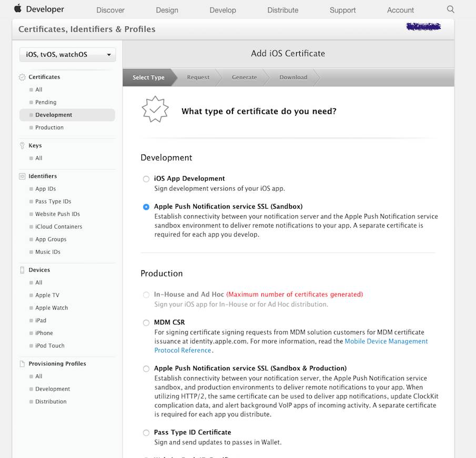This screenshot has width=476, height=458.
Task: Click the Certificates gear icon in sidebar
Action: click(x=22, y=77)
